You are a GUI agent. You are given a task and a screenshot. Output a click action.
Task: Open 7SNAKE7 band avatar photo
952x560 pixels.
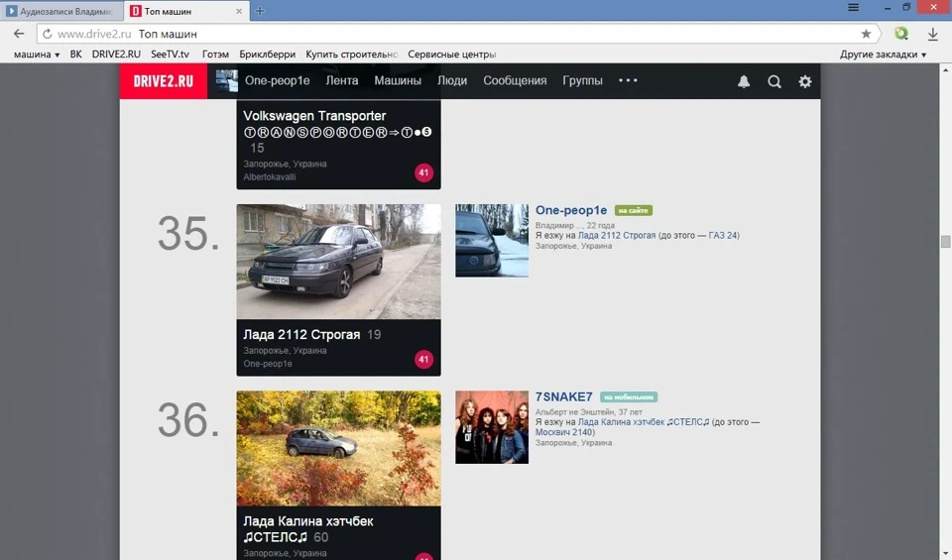492,427
